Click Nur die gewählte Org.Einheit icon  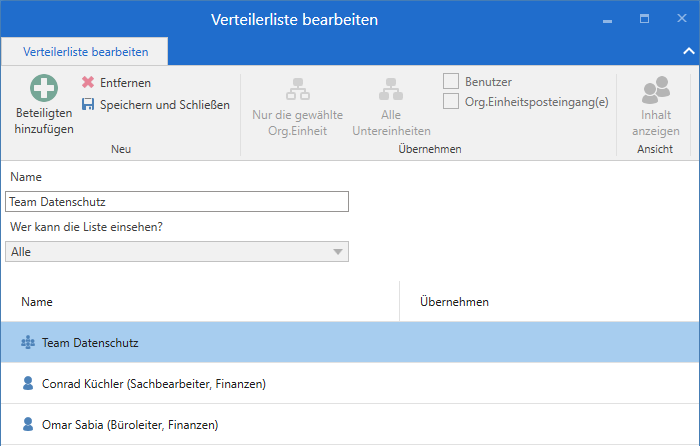point(298,89)
